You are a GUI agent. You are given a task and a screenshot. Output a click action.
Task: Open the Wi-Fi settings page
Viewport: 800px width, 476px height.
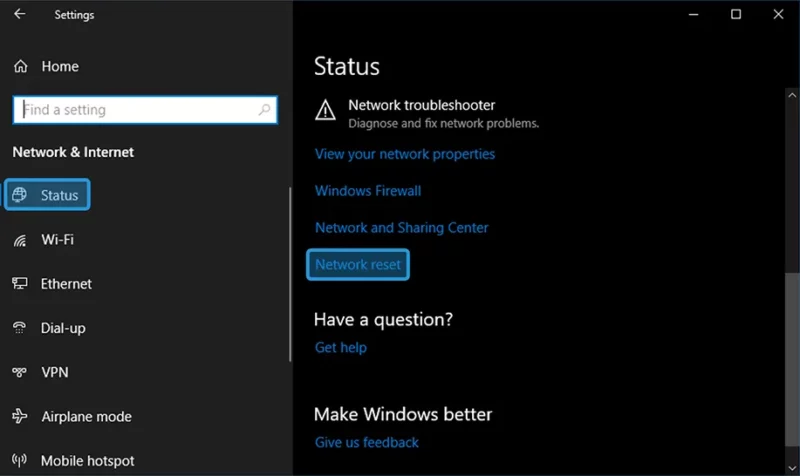pos(57,240)
